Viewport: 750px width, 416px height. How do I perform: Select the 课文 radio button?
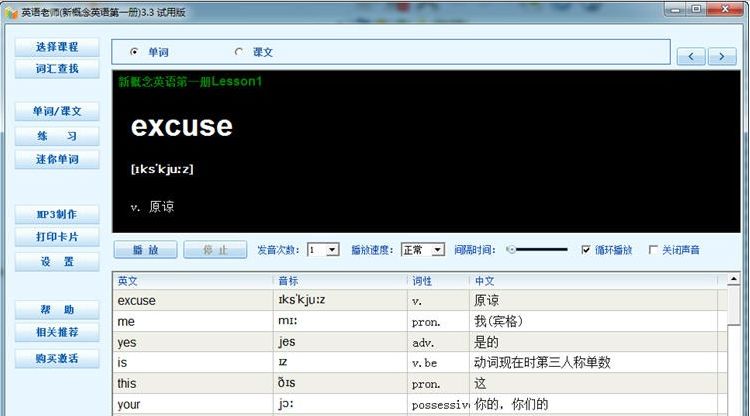point(238,52)
